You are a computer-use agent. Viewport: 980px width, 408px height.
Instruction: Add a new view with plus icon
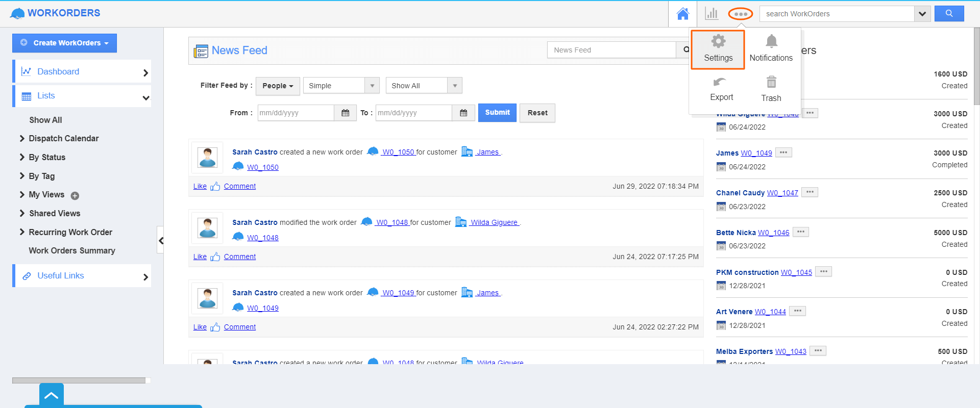(75, 195)
